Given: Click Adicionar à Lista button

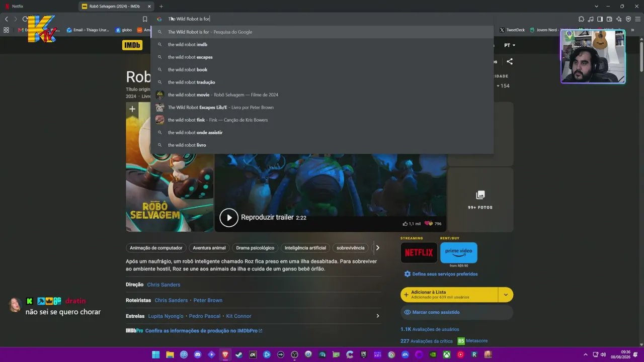Looking at the screenshot, I should (x=449, y=295).
